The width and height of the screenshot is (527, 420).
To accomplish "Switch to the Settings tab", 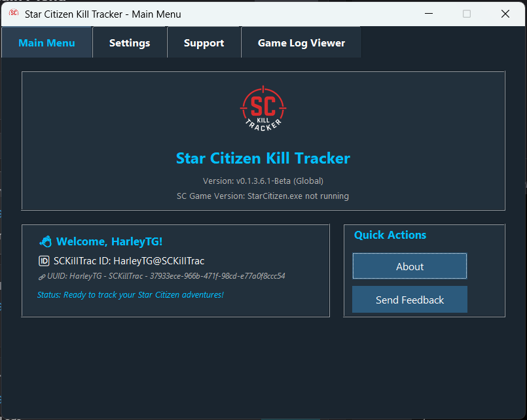I will (129, 43).
